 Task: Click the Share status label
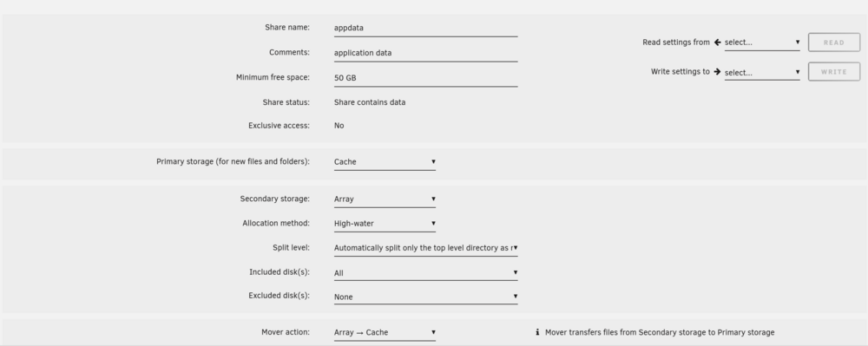coord(286,102)
